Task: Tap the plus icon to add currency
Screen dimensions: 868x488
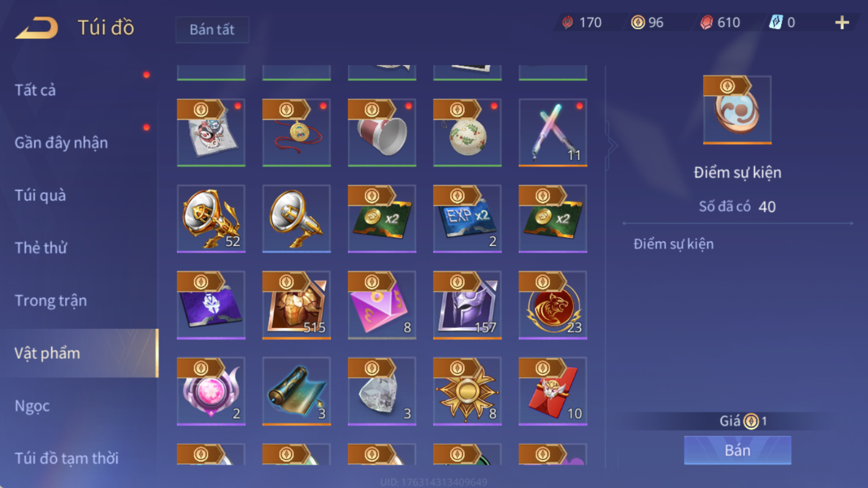Action: click(x=841, y=23)
